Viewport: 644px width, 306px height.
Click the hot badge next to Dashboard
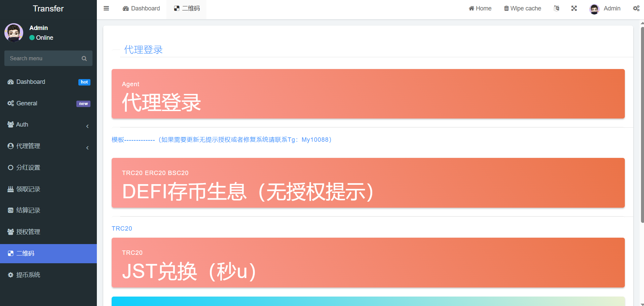point(84,82)
